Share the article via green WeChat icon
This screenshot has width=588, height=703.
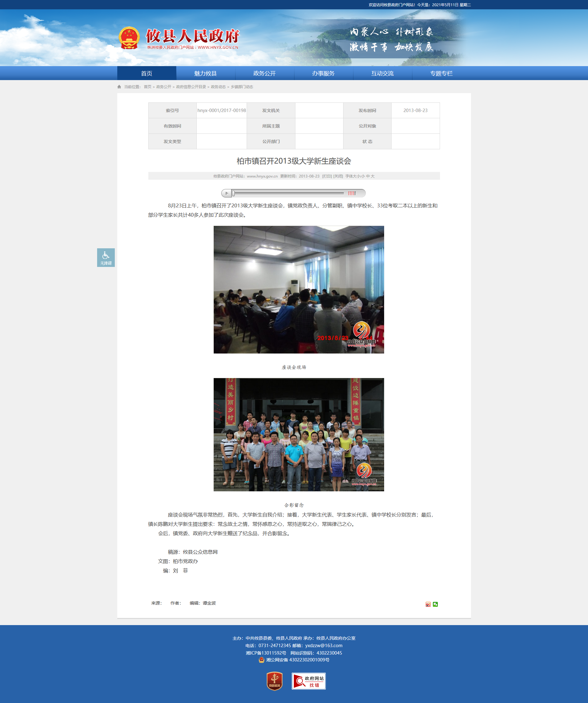point(435,604)
